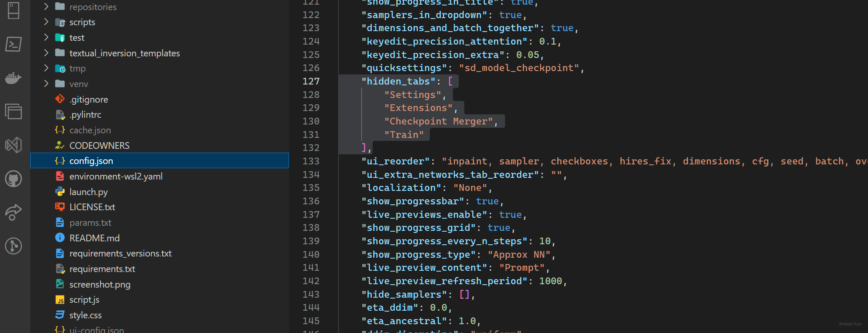Expand the scripts folder

coord(46,22)
